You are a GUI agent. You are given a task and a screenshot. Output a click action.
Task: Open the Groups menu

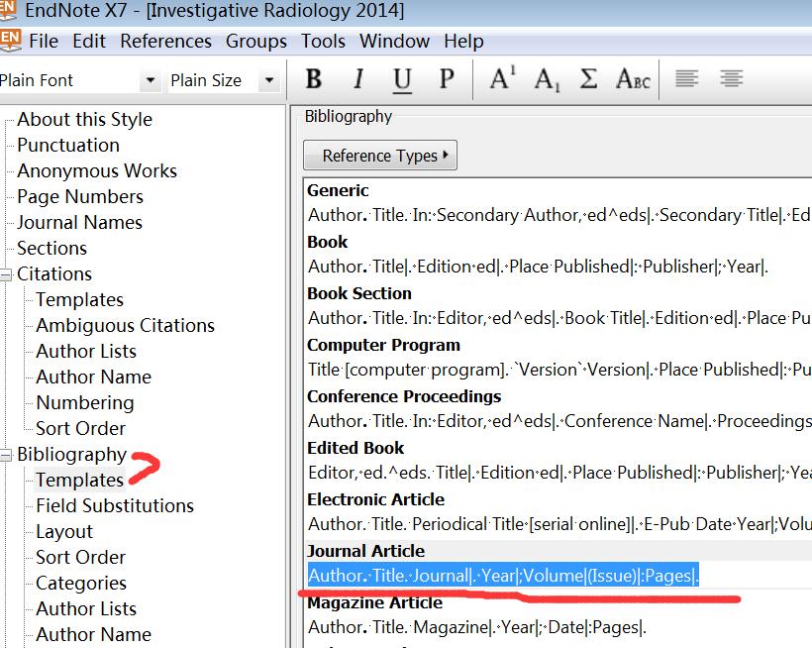click(x=256, y=41)
